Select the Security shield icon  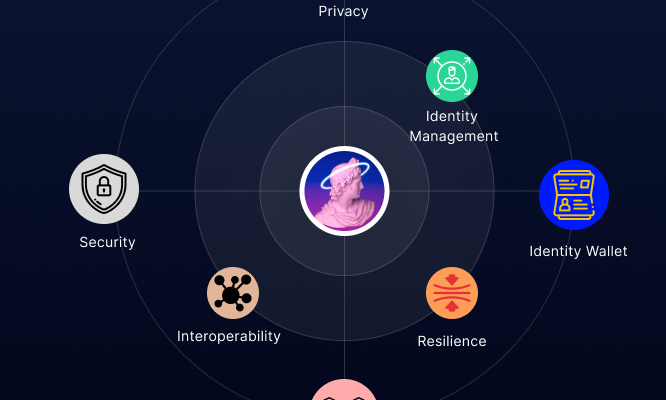pyautogui.click(x=104, y=189)
